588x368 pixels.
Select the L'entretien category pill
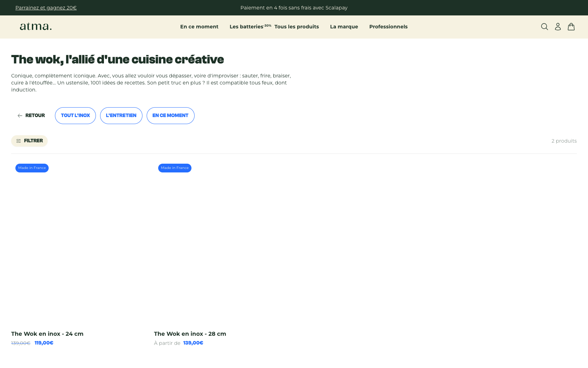(121, 116)
